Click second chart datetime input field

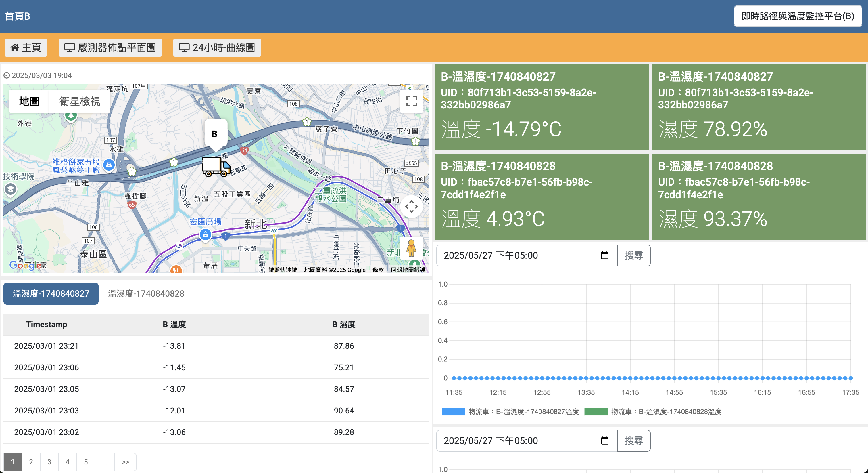coord(527,440)
